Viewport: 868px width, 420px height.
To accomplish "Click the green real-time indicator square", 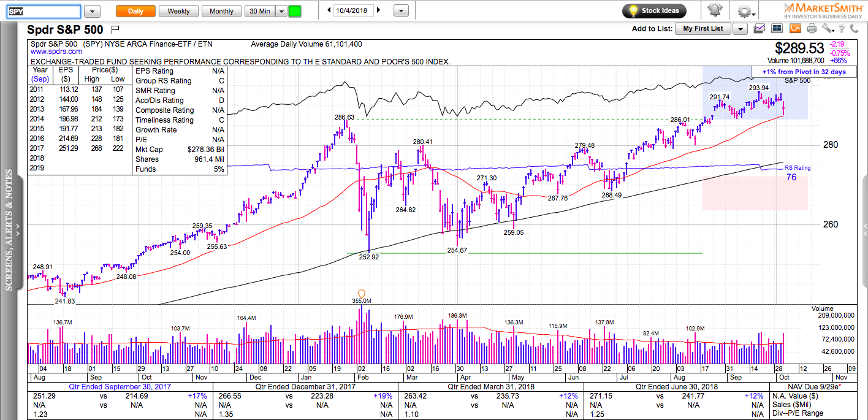I will click(x=295, y=11).
